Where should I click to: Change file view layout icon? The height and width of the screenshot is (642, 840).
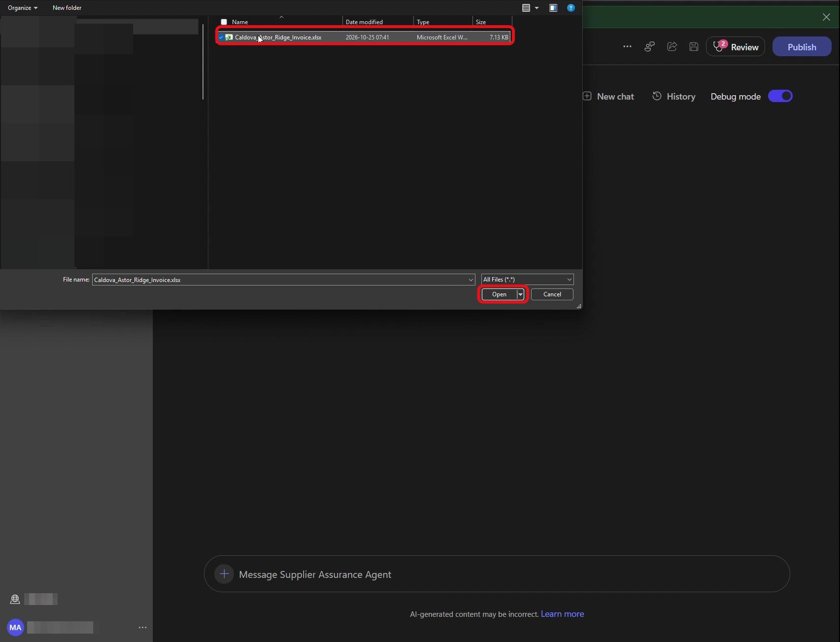(526, 8)
